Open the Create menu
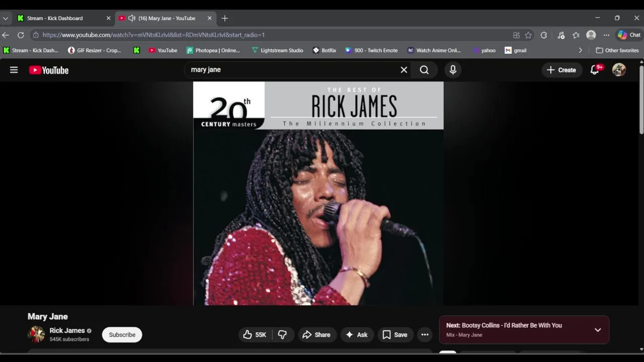Viewport: 644px width, 362px height. point(561,70)
